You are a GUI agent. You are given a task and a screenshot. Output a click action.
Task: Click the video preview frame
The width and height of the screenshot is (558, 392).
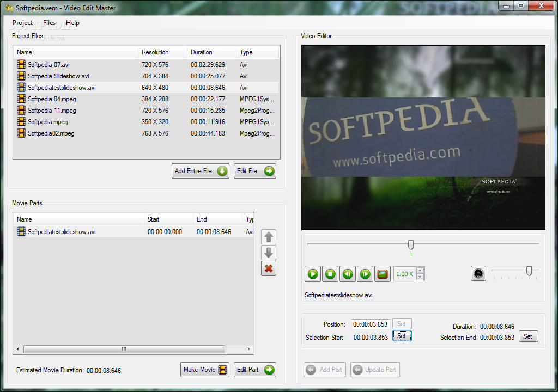(x=423, y=137)
